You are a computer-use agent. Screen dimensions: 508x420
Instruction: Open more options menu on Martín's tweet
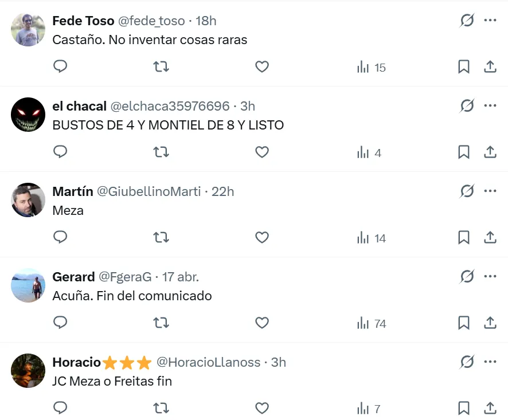[x=490, y=191]
